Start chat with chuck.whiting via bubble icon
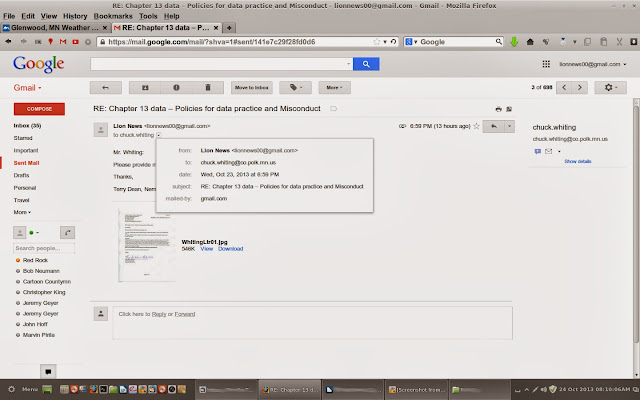The image size is (640, 400). pos(538,151)
